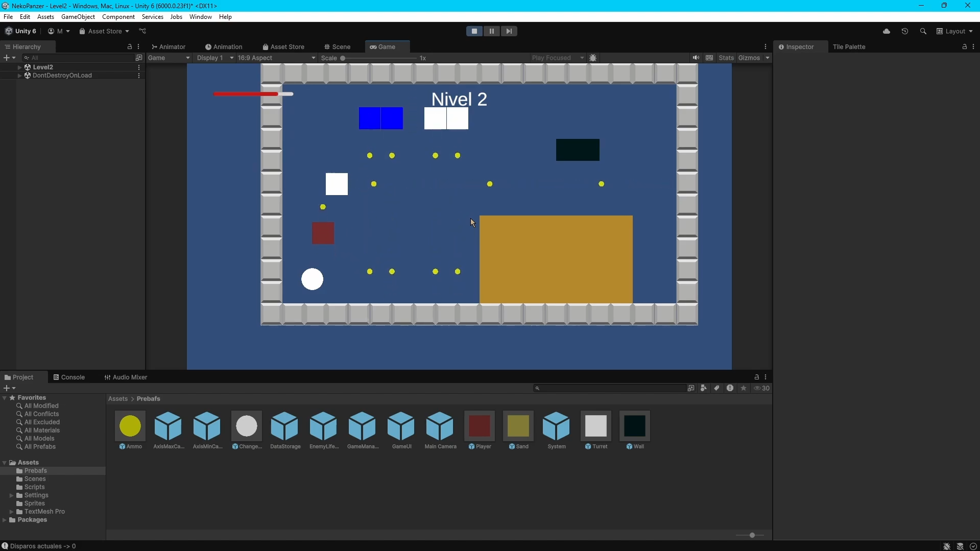Pause the running game
The width and height of the screenshot is (980, 551).
491,31
